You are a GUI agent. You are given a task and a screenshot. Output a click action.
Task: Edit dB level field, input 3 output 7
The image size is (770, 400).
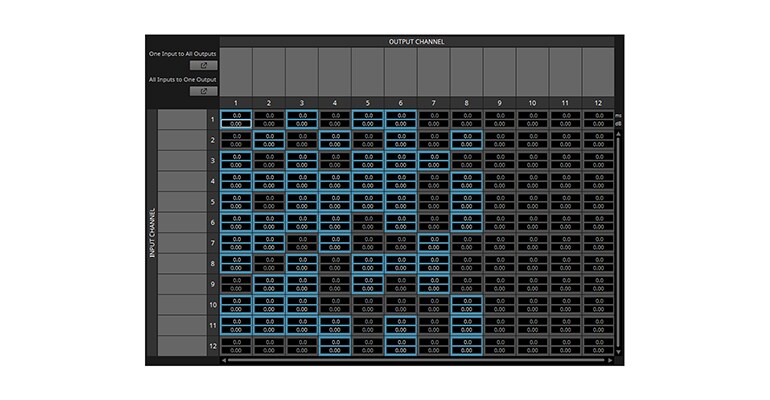tap(433, 165)
